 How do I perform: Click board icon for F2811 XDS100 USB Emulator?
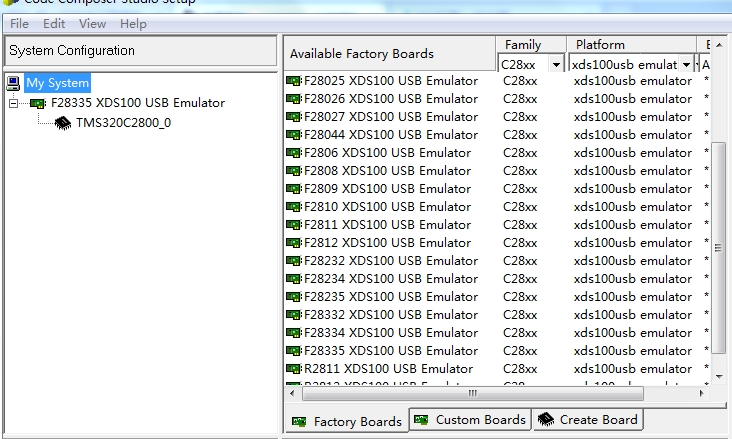[294, 225]
